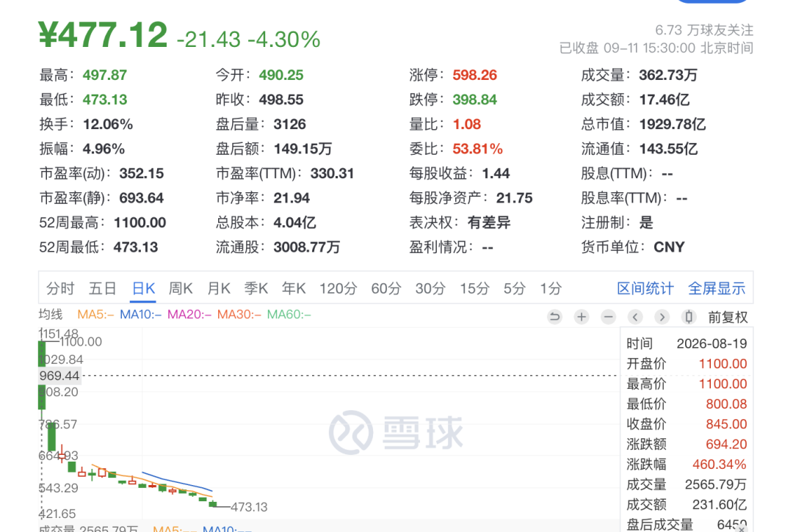Zoom out the chart with minus icon
The height and width of the screenshot is (532, 793).
point(609,317)
